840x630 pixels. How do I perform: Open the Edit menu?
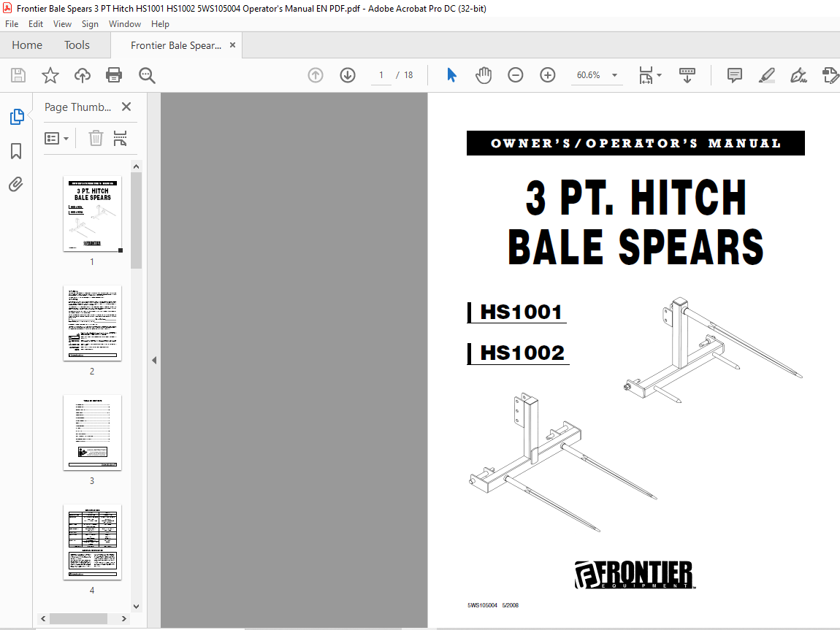click(x=35, y=24)
